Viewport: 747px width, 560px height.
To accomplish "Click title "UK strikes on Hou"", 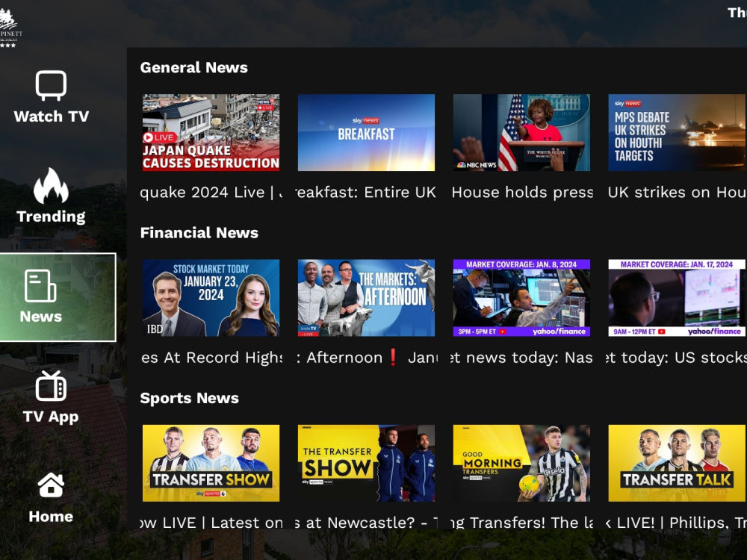I will coord(677,193).
